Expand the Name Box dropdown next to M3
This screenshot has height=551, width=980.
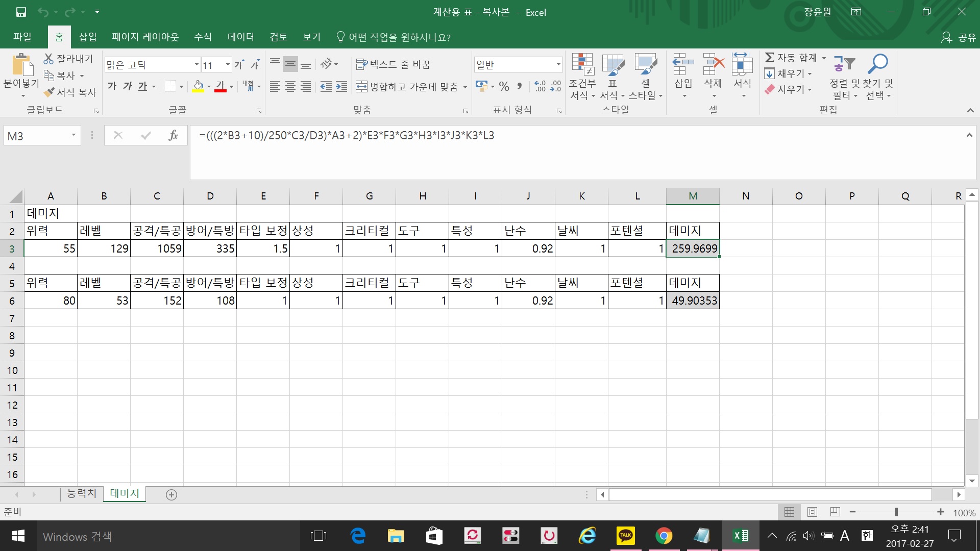point(73,135)
